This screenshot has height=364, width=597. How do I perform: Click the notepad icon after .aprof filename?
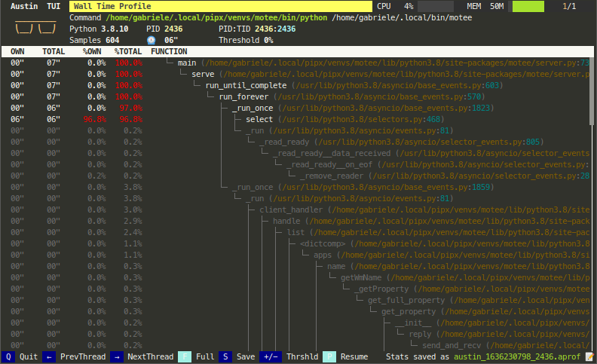pos(590,356)
